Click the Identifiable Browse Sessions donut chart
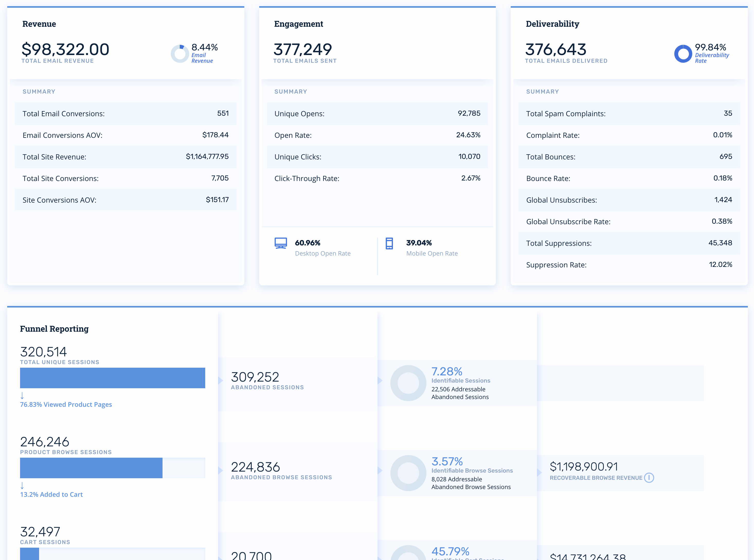The width and height of the screenshot is (754, 560). (x=408, y=473)
